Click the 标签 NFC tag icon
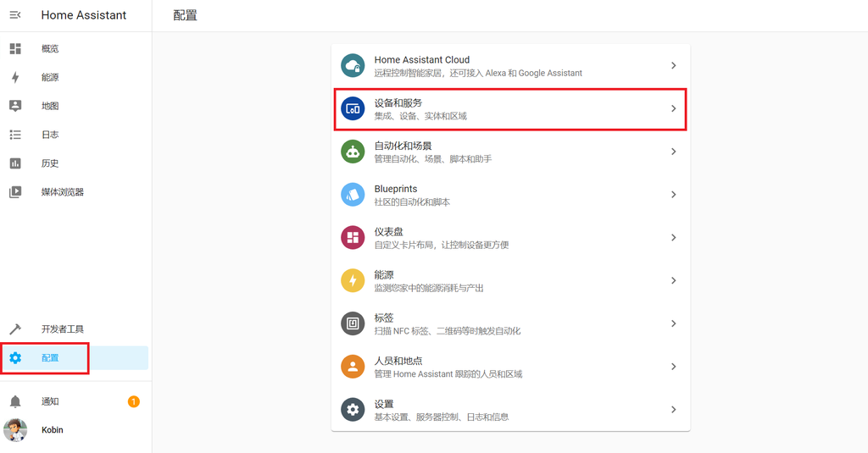The height and width of the screenshot is (453, 868). 353,323
